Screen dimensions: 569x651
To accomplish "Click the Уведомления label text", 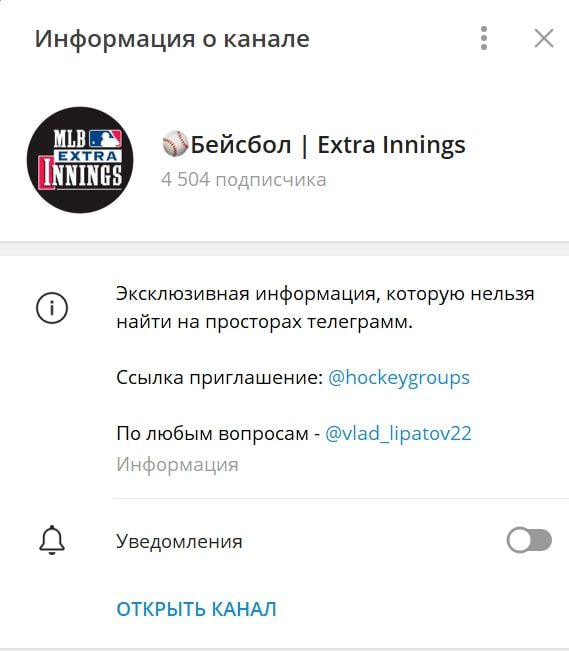I will tap(179, 541).
